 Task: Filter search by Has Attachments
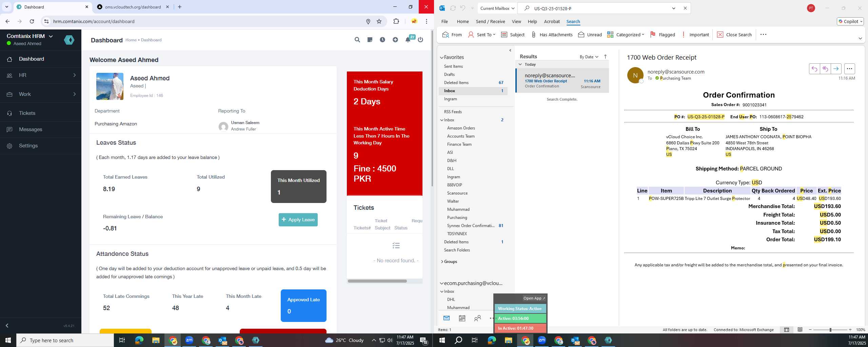pyautogui.click(x=552, y=35)
